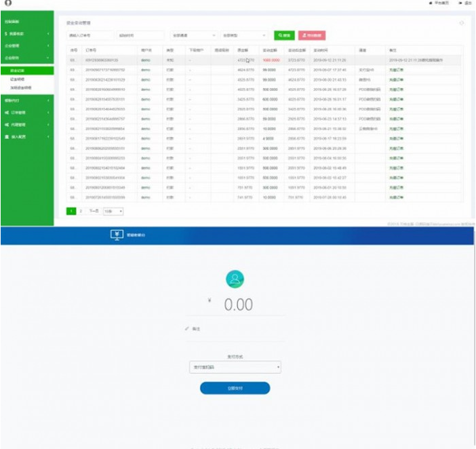The width and height of the screenshot is (476, 449).
Task: Click the remark column header at the table's end
Action: pos(393,50)
